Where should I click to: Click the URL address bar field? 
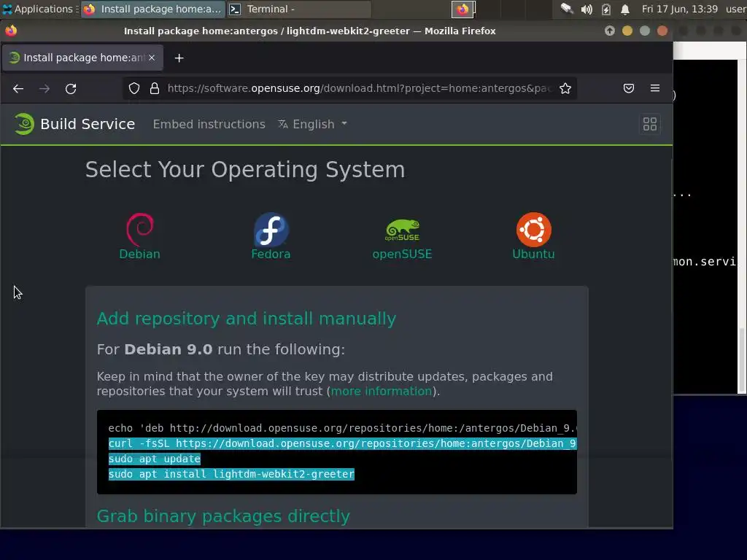[350, 88]
